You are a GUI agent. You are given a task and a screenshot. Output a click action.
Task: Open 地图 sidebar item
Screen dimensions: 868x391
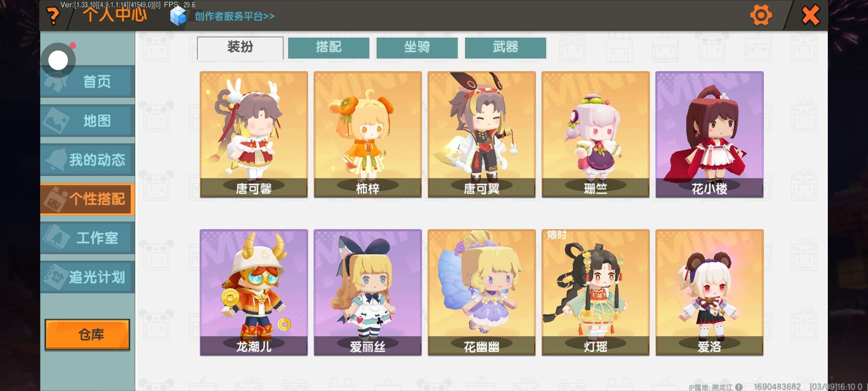pyautogui.click(x=88, y=121)
